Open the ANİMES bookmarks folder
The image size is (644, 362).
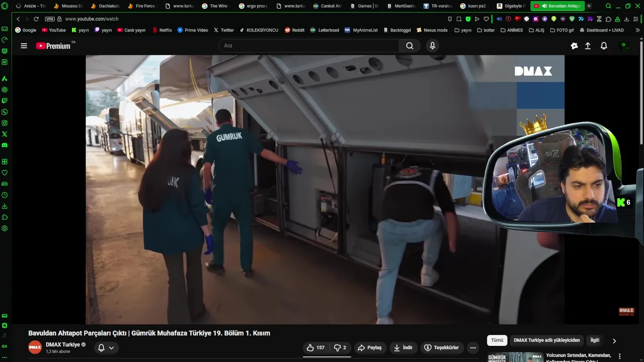click(511, 30)
